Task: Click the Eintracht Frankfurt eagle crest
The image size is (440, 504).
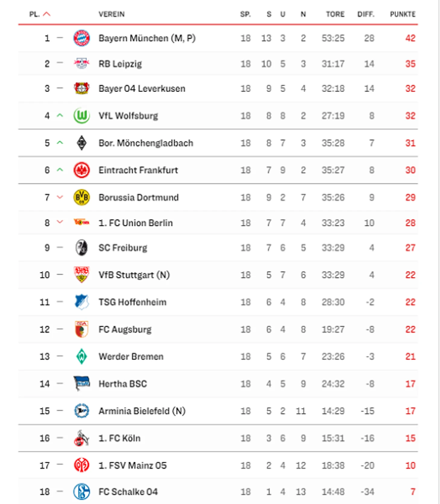Action: [81, 170]
